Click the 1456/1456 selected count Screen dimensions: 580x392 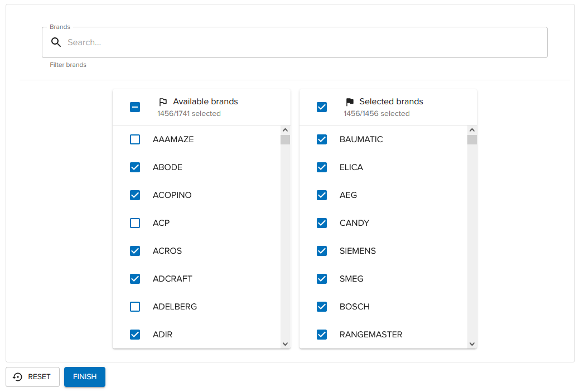click(376, 114)
